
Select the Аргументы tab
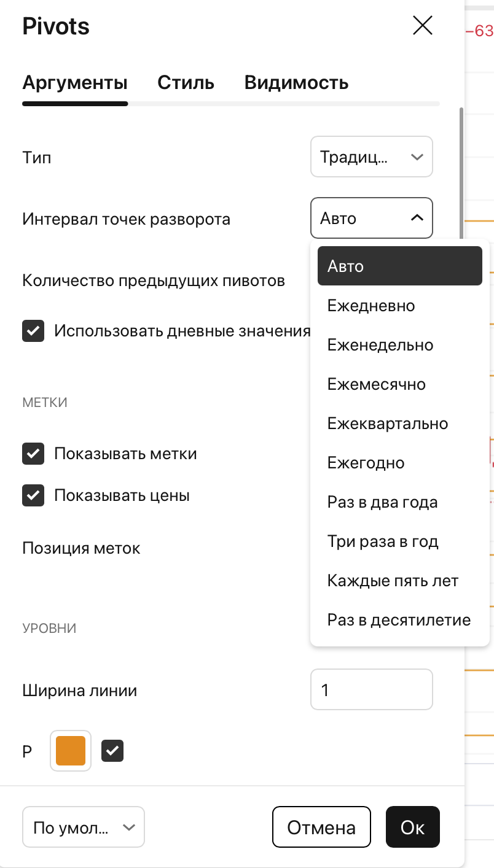click(74, 82)
